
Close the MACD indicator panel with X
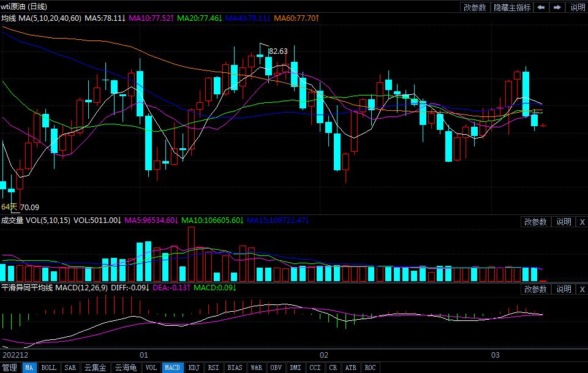click(x=582, y=289)
